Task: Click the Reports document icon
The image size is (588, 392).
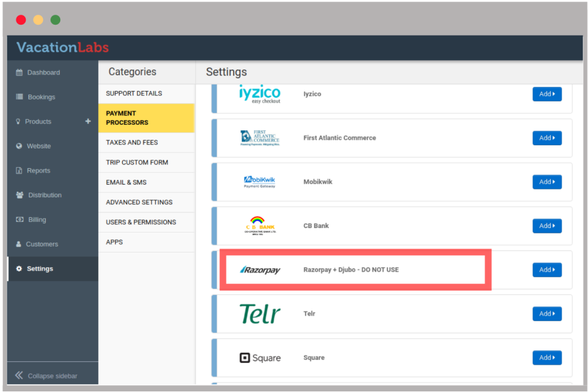Action: pos(19,171)
